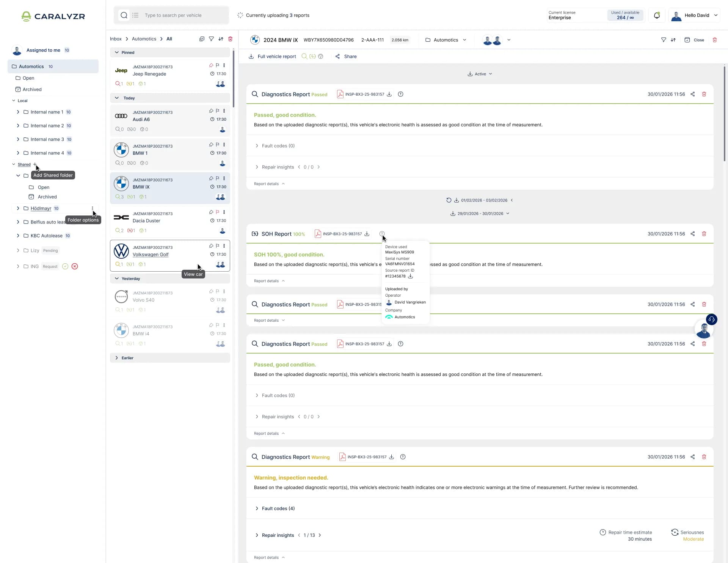Screen dimensions: 728x563
Task: Open the notifications bell icon
Action: [x=657, y=15]
